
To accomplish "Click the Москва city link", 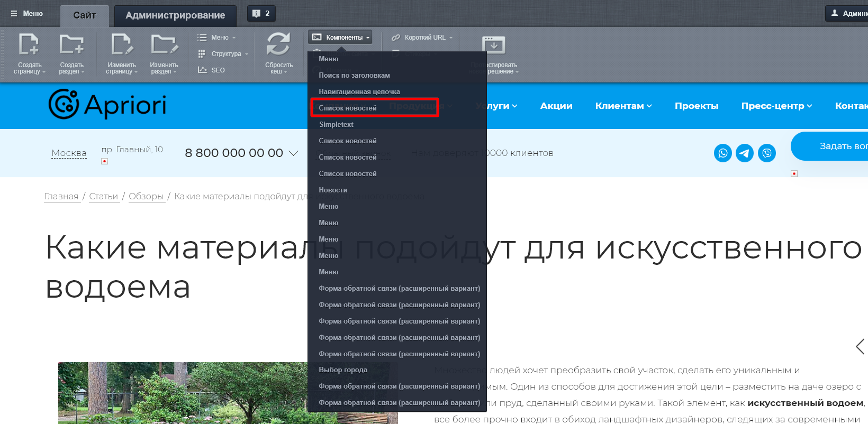I will [x=69, y=153].
